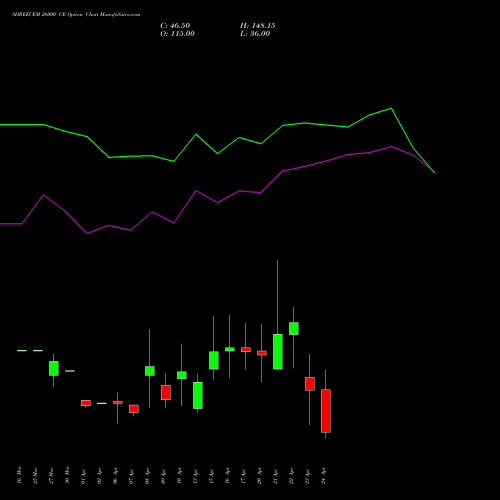This screenshot has width=500, height=500.
Task: Click the 02 Apr date label
Action: pos(99,477)
